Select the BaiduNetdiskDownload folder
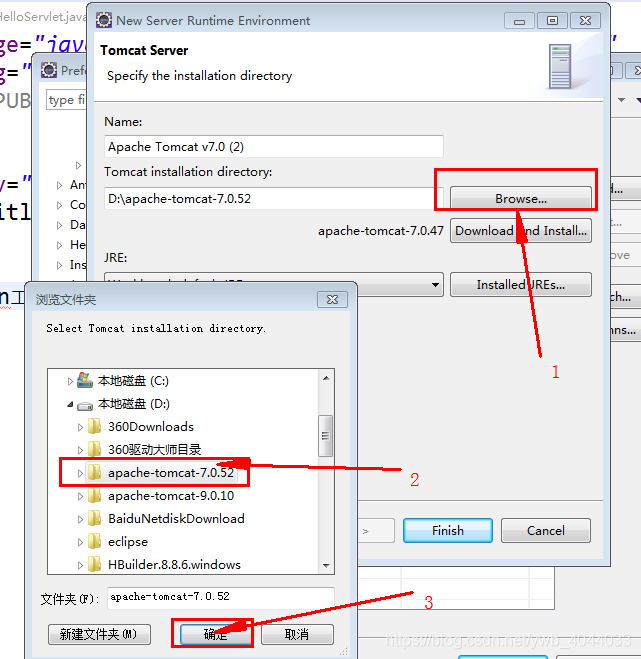Image resolution: width=641 pixels, height=659 pixels. [176, 519]
